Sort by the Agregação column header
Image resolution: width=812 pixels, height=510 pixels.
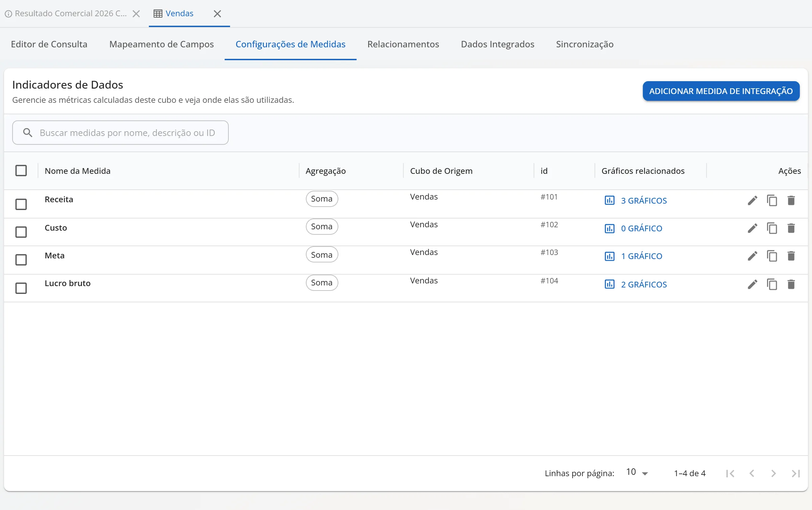325,171
